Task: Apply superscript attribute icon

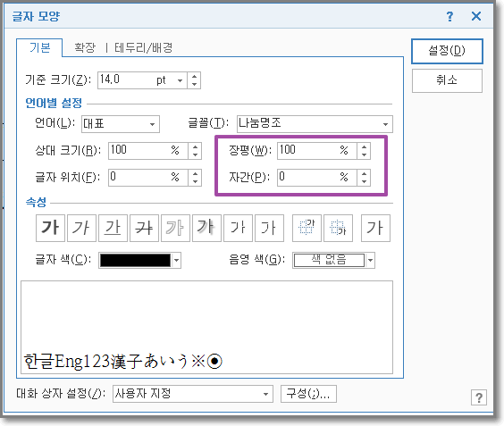Action: point(307,228)
